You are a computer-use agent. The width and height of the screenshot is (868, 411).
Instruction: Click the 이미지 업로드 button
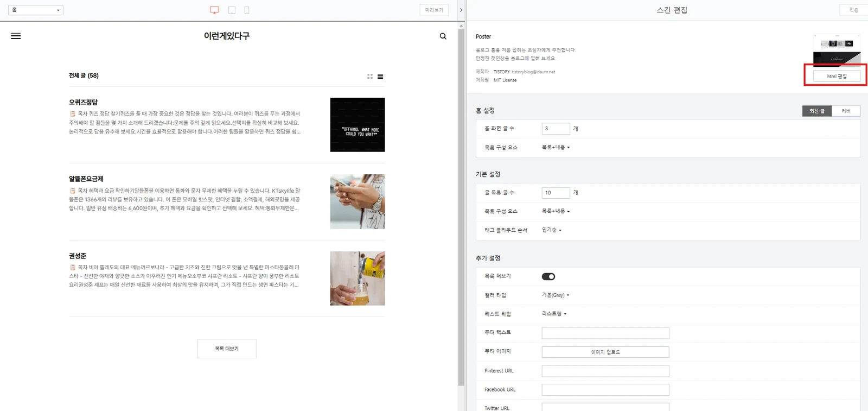pyautogui.click(x=605, y=352)
